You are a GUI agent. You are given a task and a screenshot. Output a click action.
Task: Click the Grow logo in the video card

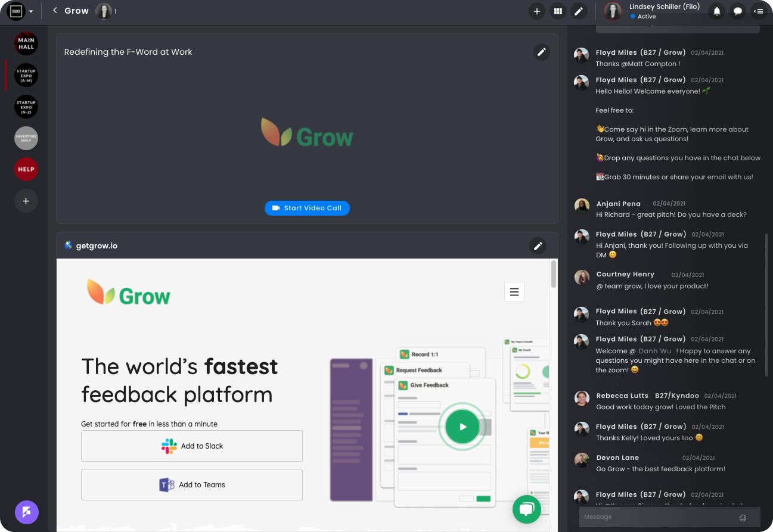pos(307,132)
